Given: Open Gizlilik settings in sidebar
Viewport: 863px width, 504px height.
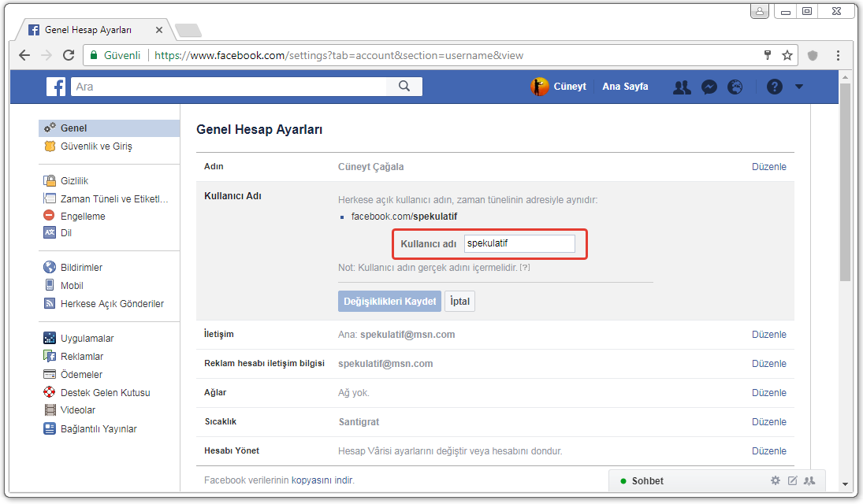Looking at the screenshot, I should click(74, 181).
